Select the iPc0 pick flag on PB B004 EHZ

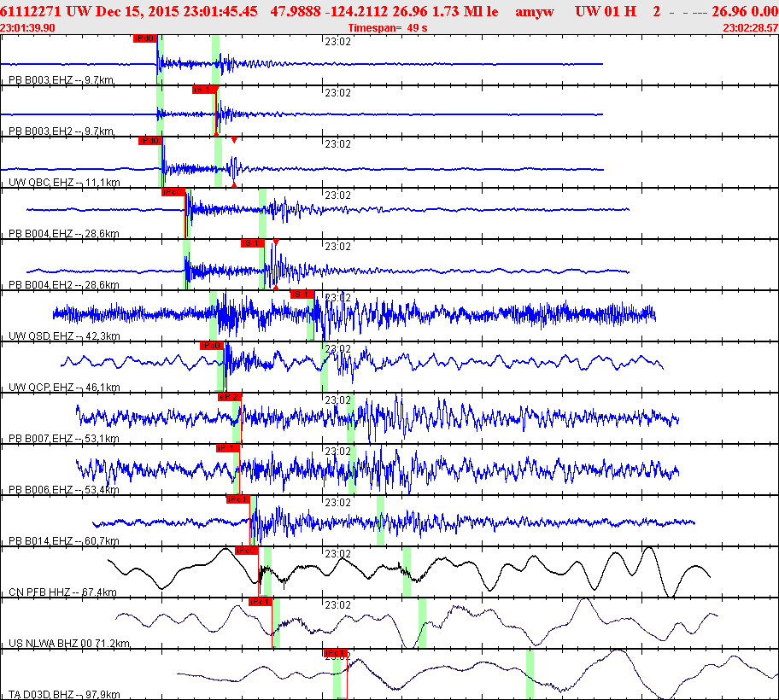pyautogui.click(x=173, y=192)
